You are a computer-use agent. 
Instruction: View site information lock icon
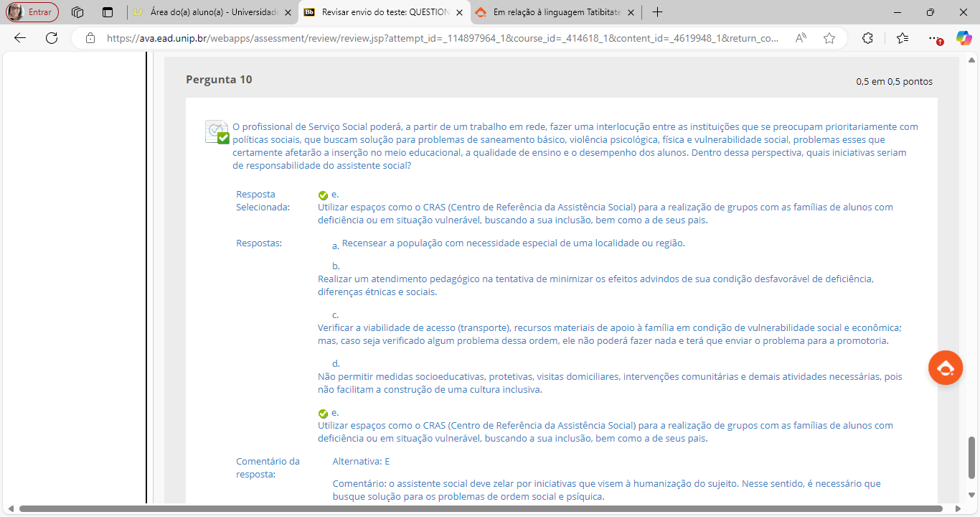point(90,38)
